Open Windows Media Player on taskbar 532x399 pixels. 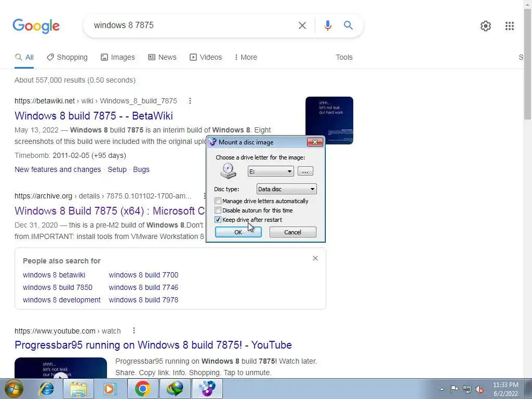pos(110,389)
